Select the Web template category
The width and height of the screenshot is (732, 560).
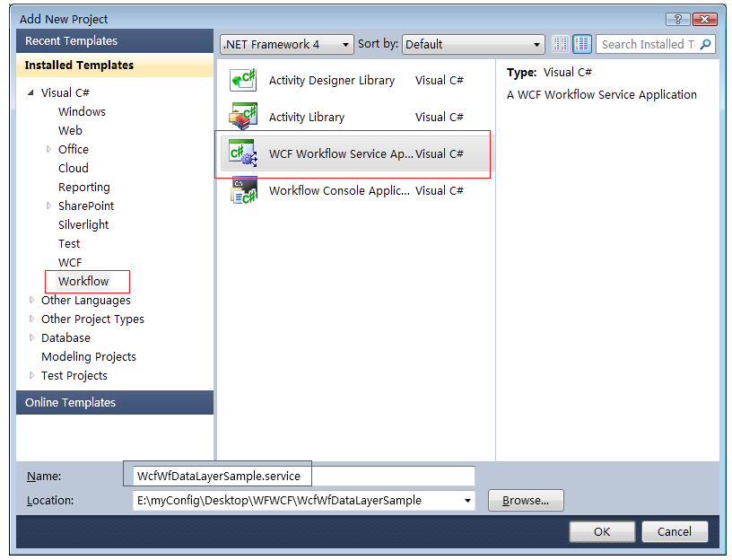(x=70, y=130)
